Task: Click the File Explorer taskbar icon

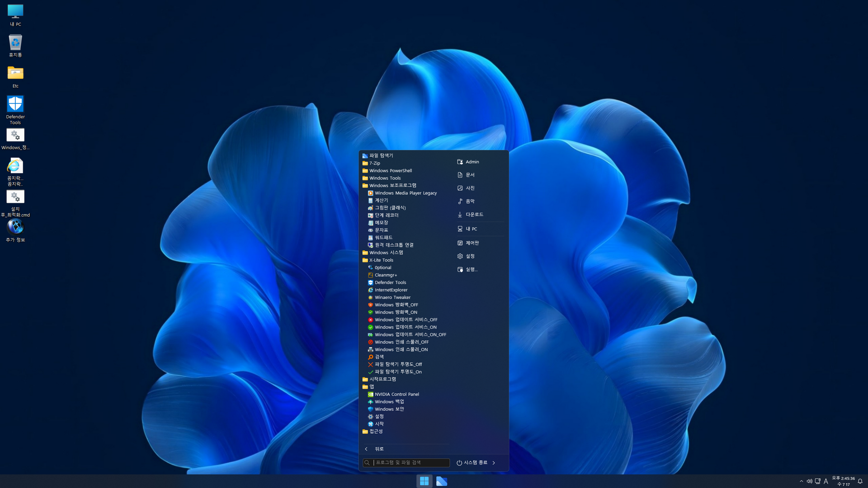Action: pos(442,481)
